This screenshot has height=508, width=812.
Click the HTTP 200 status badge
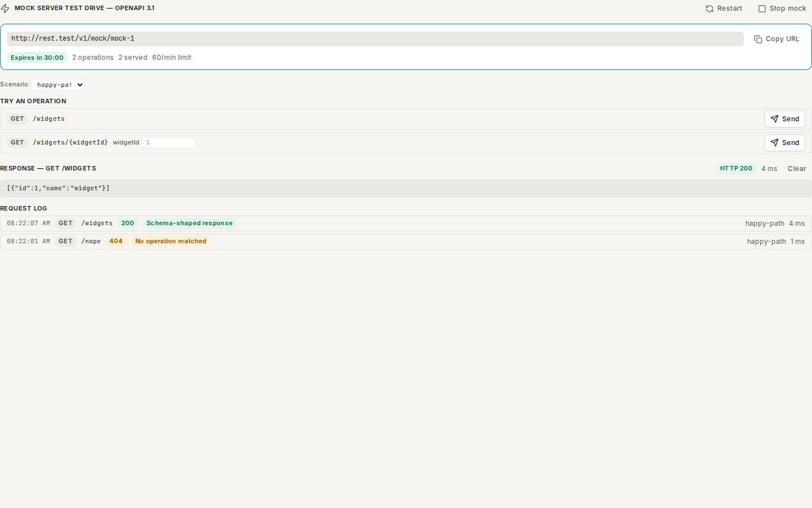click(736, 169)
